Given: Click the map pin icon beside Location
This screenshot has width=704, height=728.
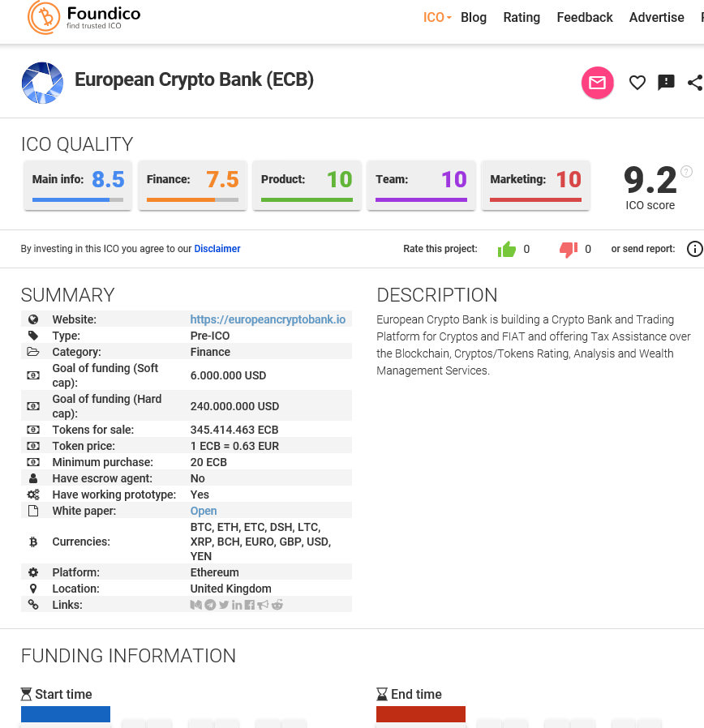Looking at the screenshot, I should [x=33, y=589].
